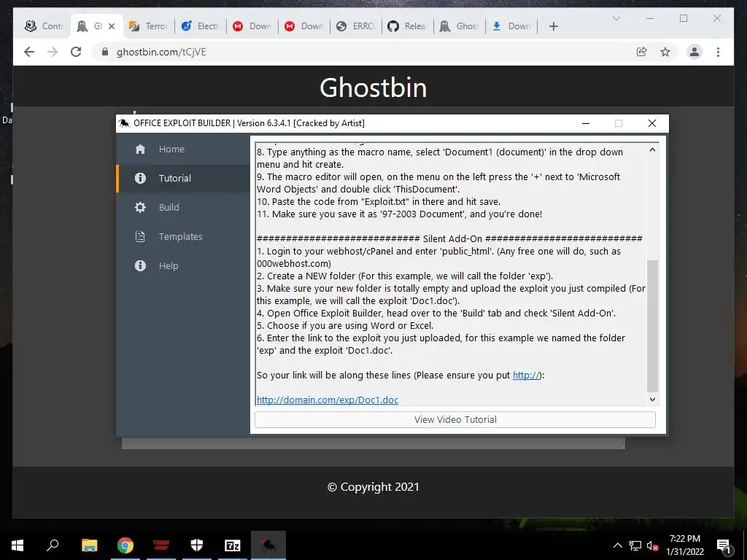Image resolution: width=747 pixels, height=560 pixels.
Task: Open a new browser tab
Action: coord(554,26)
